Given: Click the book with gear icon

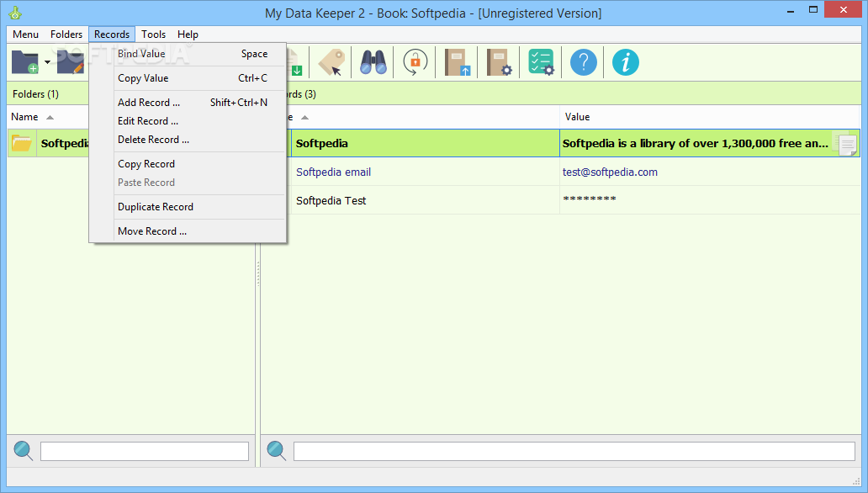Looking at the screenshot, I should coord(500,62).
